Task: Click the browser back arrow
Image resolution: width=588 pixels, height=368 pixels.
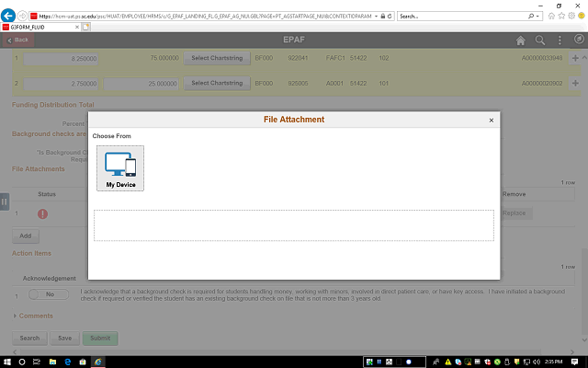Action: click(x=8, y=16)
